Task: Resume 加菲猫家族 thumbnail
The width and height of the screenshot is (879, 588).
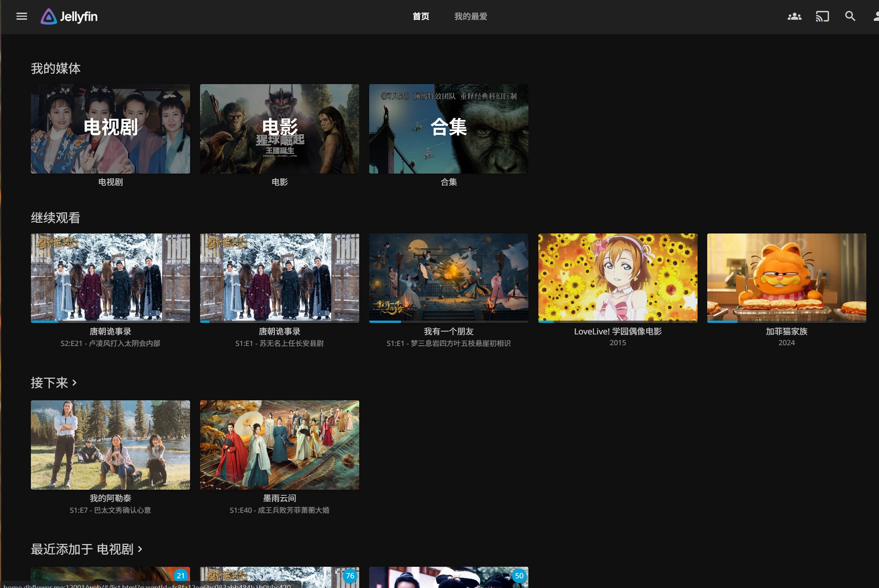Action: point(787,278)
